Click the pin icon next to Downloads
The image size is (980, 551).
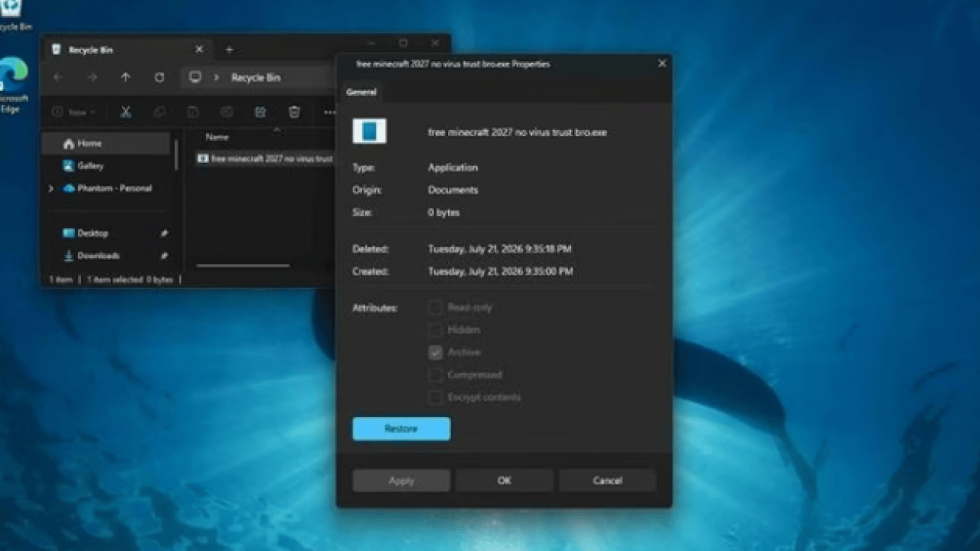164,256
